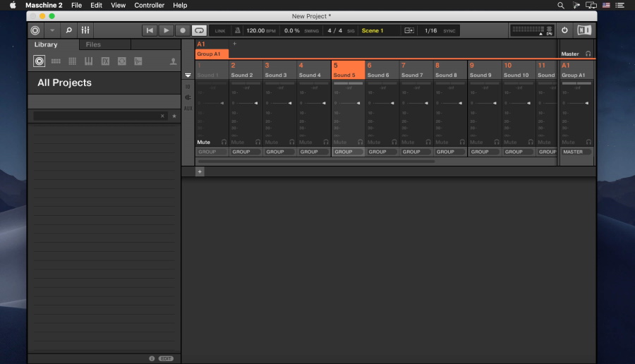This screenshot has height=364, width=635.
Task: Switch to the Library tab
Action: click(46, 44)
